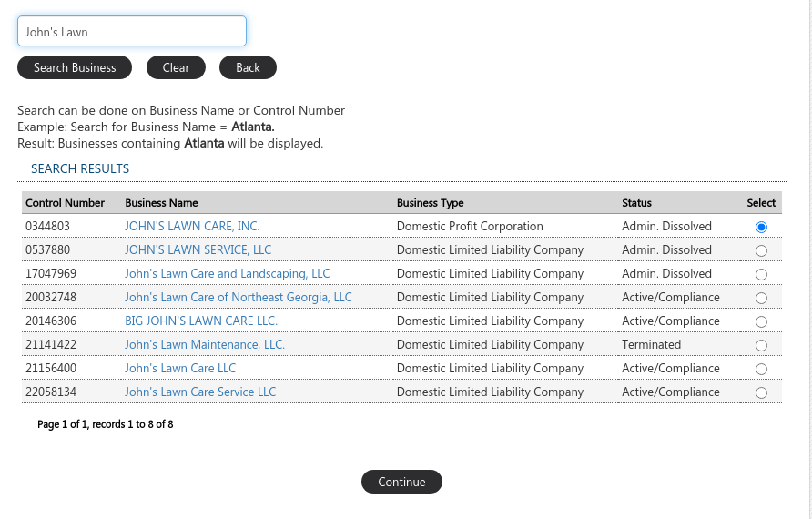
Task: Choose radio for John's Lawn Care and Landscaping
Action: (761, 274)
